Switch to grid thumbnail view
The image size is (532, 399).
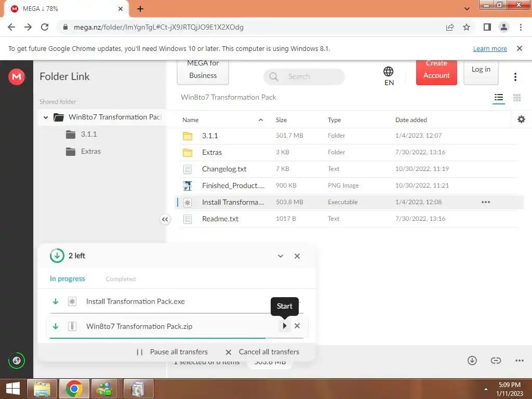point(517,98)
